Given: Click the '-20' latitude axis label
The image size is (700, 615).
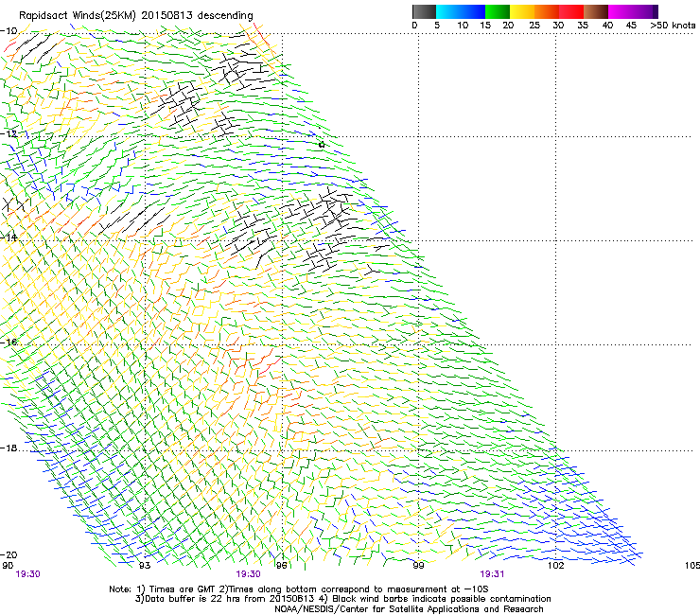Looking at the screenshot, I should coord(9,554).
